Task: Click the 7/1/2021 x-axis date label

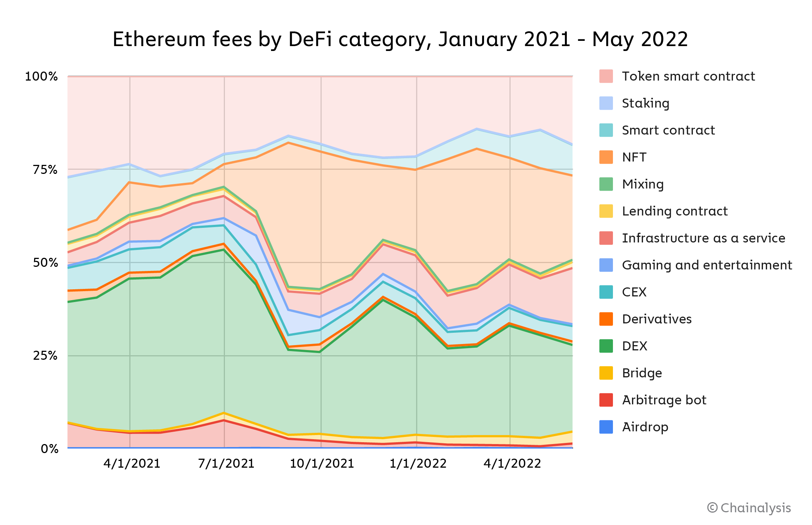Action: 226,464
